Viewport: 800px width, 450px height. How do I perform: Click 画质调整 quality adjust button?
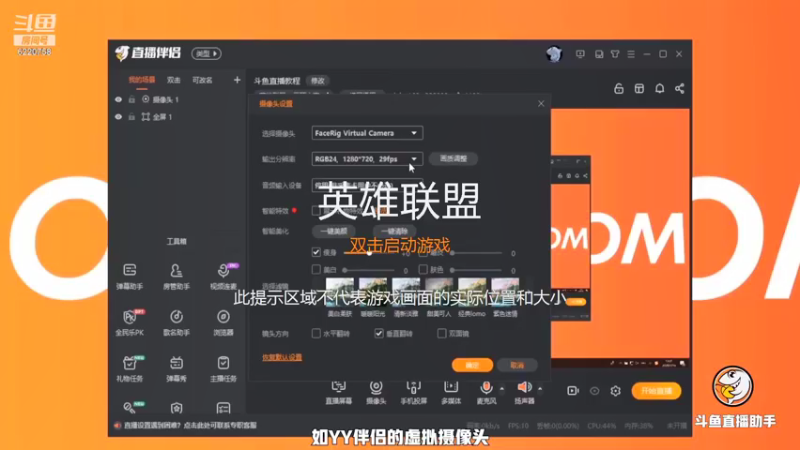pos(453,159)
